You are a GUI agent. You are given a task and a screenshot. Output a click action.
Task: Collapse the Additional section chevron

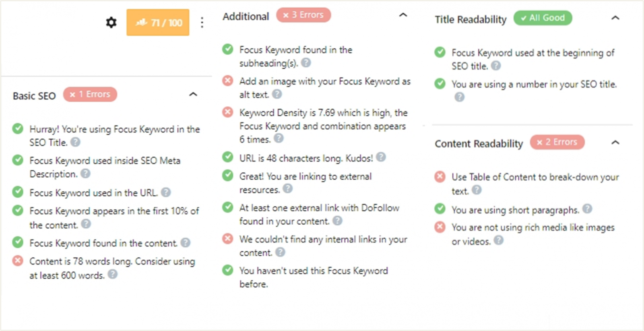pyautogui.click(x=403, y=15)
